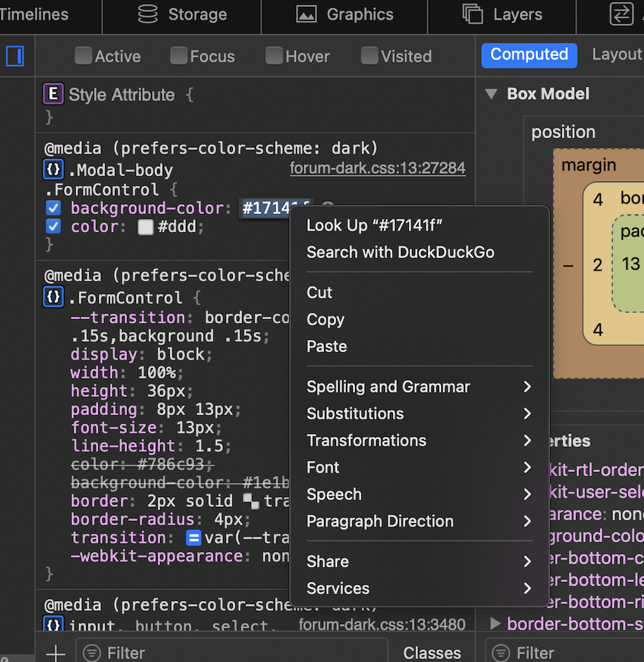644x662 pixels.
Task: Click the Classes button
Action: pos(432,653)
